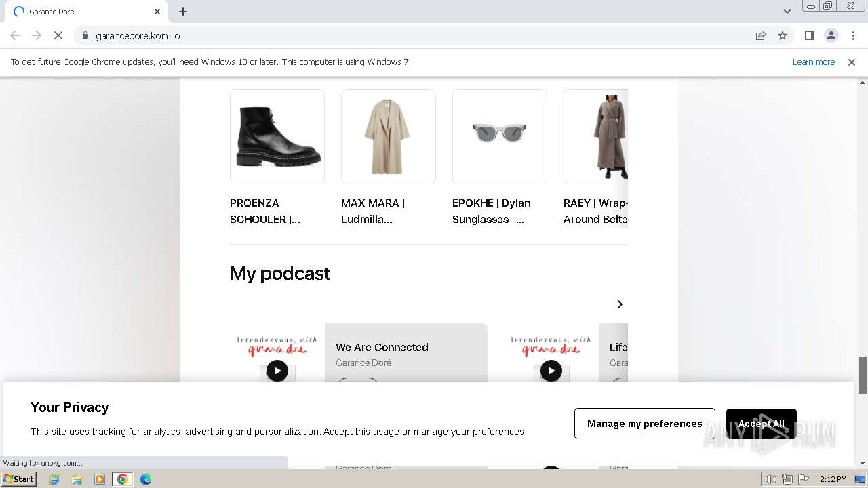Open a new tab
The height and width of the screenshot is (488, 868).
click(x=183, y=12)
